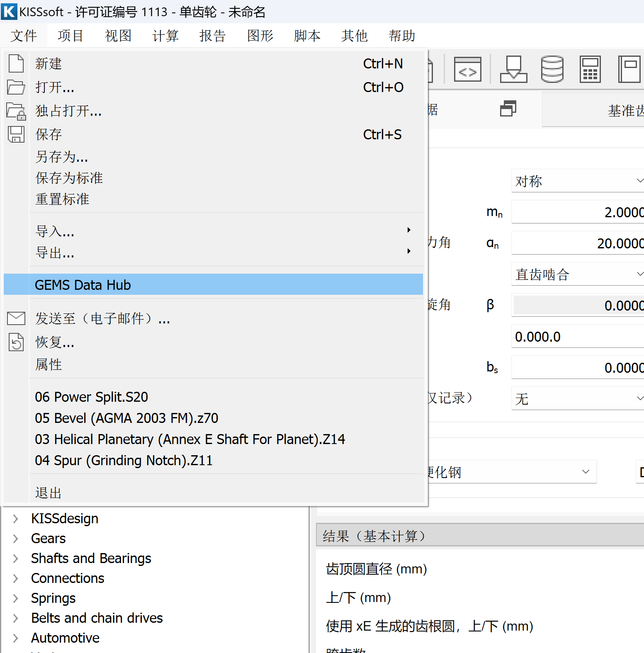Click the undock window icon on the tab bar
This screenshot has height=653, width=644.
pyautogui.click(x=508, y=109)
